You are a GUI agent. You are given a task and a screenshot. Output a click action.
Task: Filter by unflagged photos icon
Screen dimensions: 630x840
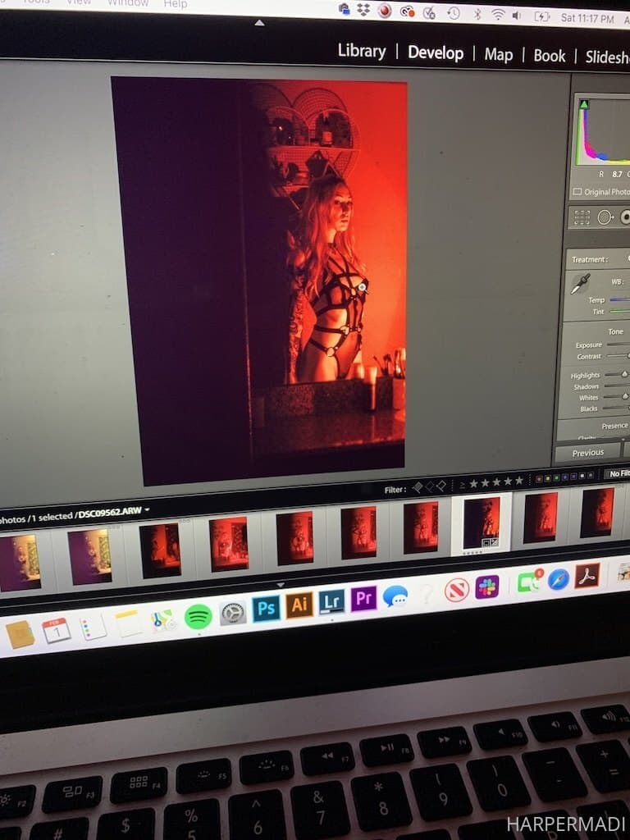(x=430, y=486)
